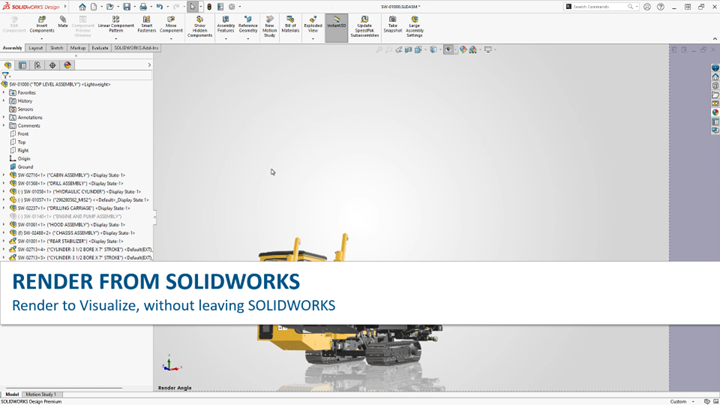720x405 pixels.
Task: Select the Mate tool
Action: (63, 23)
